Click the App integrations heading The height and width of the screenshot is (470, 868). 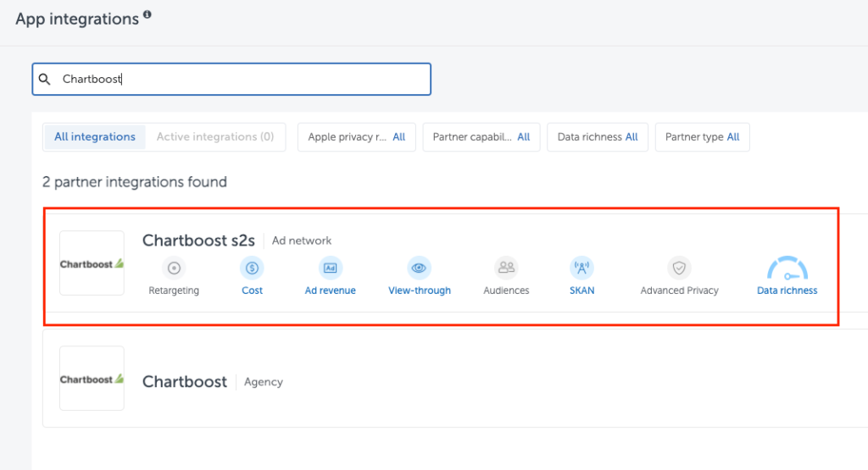(77, 19)
